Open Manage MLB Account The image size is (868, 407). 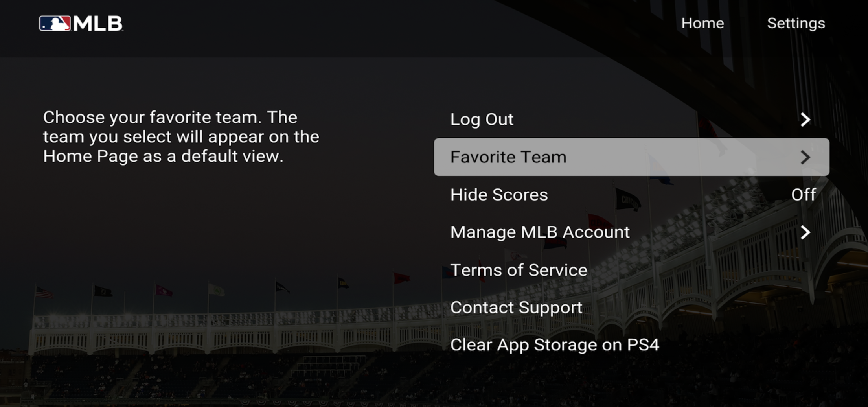(x=540, y=232)
